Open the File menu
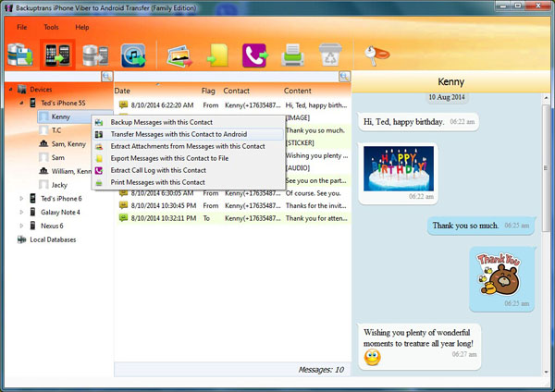The image size is (555, 392). [22, 27]
